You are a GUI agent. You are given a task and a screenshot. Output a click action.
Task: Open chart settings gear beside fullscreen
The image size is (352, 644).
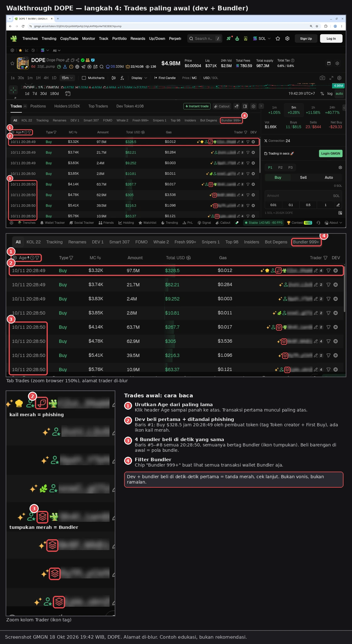point(339,78)
